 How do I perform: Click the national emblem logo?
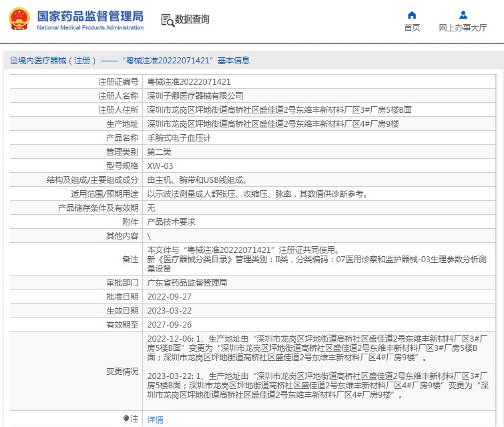[x=19, y=19]
